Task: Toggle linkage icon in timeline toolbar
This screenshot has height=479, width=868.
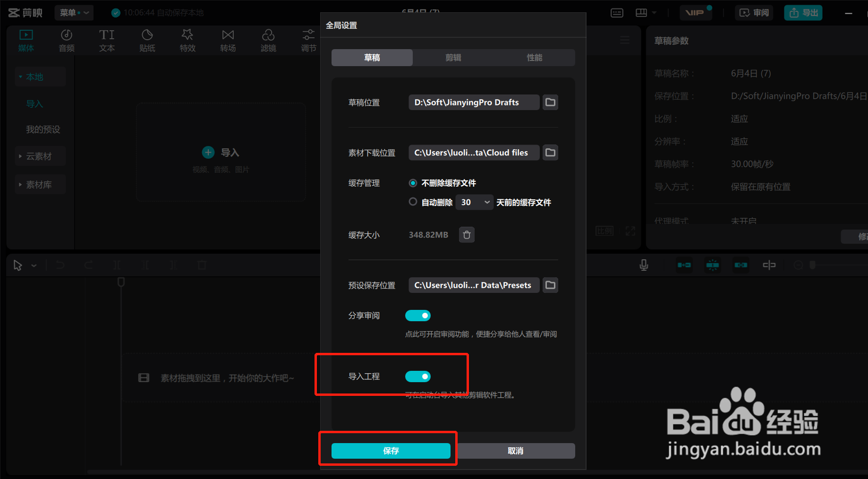Action: 741,265
